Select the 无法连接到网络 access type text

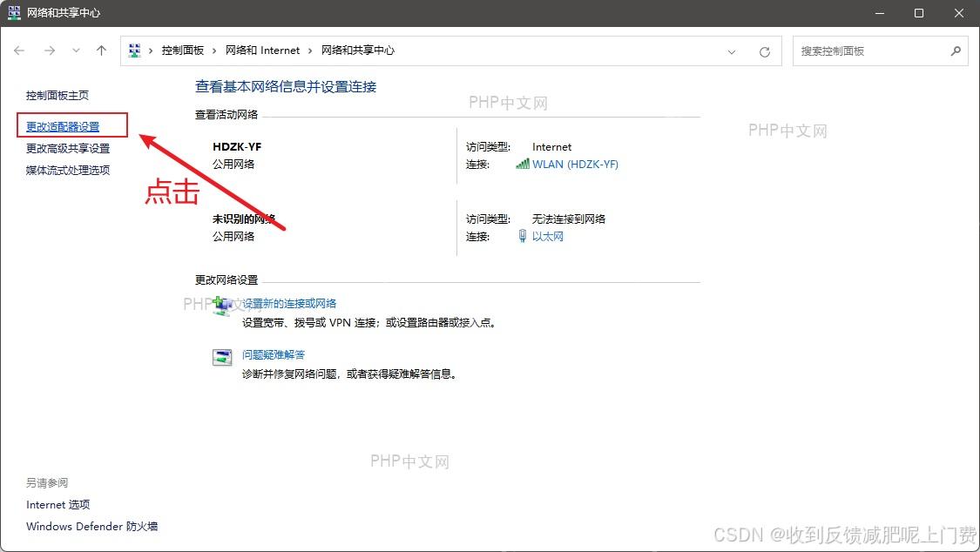click(569, 219)
